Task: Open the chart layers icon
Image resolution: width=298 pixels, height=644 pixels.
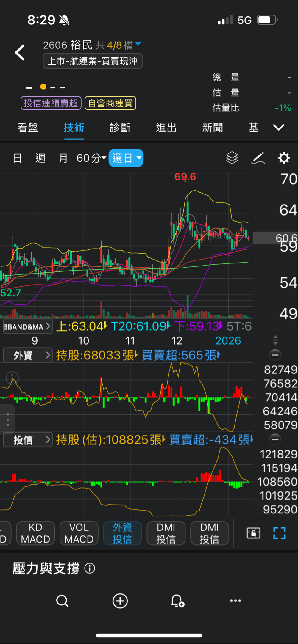Action: [x=232, y=158]
